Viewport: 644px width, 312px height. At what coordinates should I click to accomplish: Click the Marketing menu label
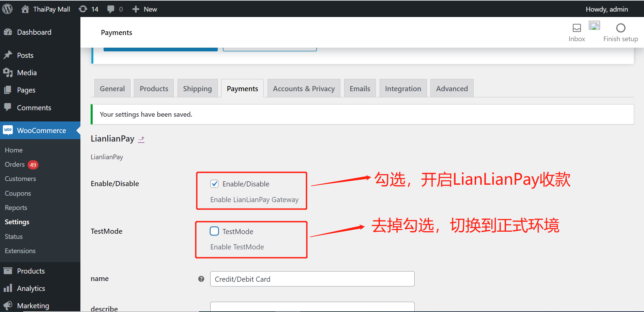pyautogui.click(x=33, y=306)
